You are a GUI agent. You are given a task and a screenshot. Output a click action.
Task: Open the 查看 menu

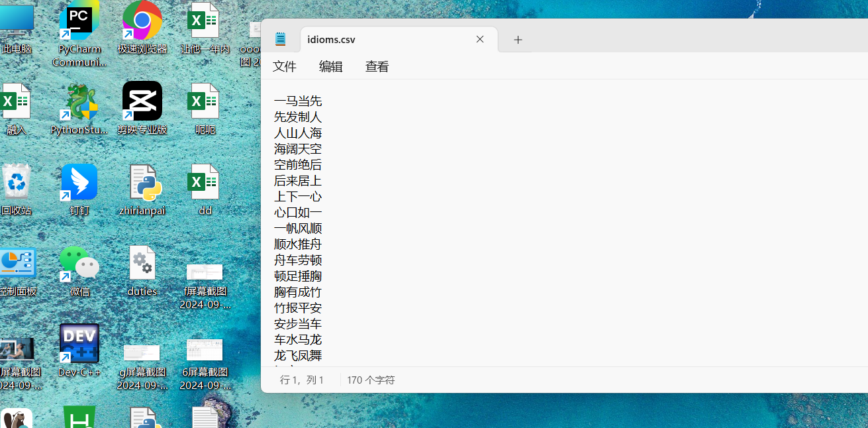(377, 66)
